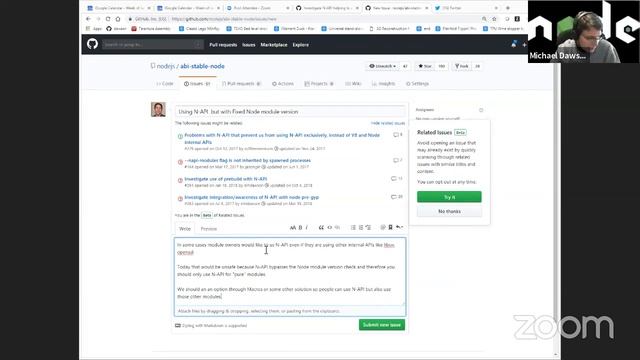Open the repository Pull requests tab
640x360 pixels.
coord(241,84)
